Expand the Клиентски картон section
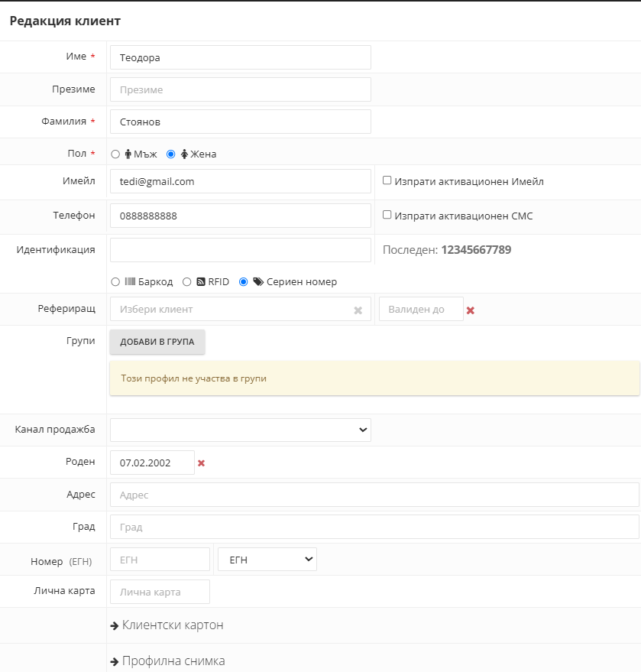 [167, 625]
